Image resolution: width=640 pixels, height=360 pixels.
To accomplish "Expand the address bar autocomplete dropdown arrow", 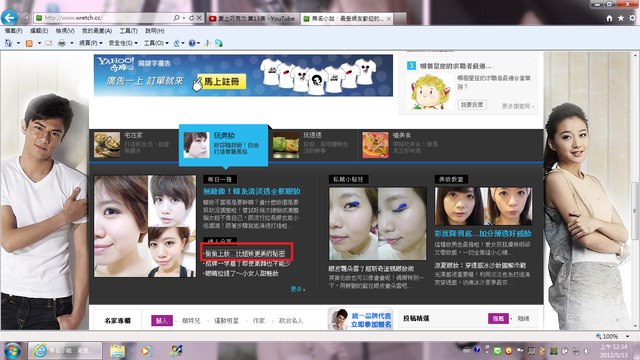I will (184, 18).
